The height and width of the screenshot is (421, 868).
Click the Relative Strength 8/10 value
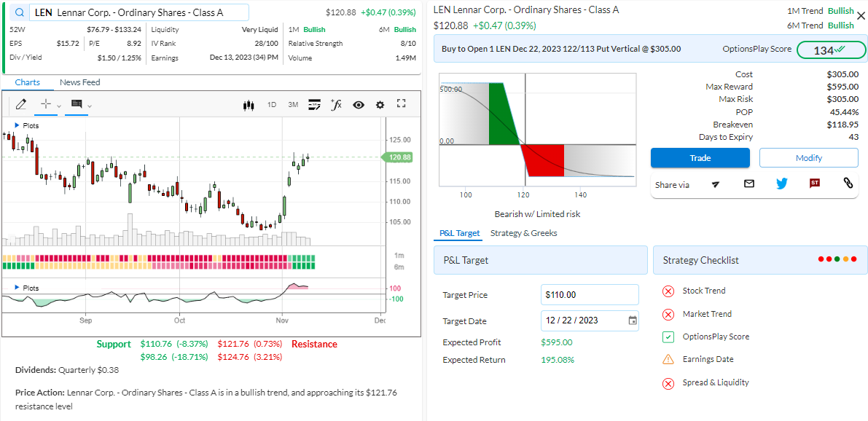tap(408, 43)
